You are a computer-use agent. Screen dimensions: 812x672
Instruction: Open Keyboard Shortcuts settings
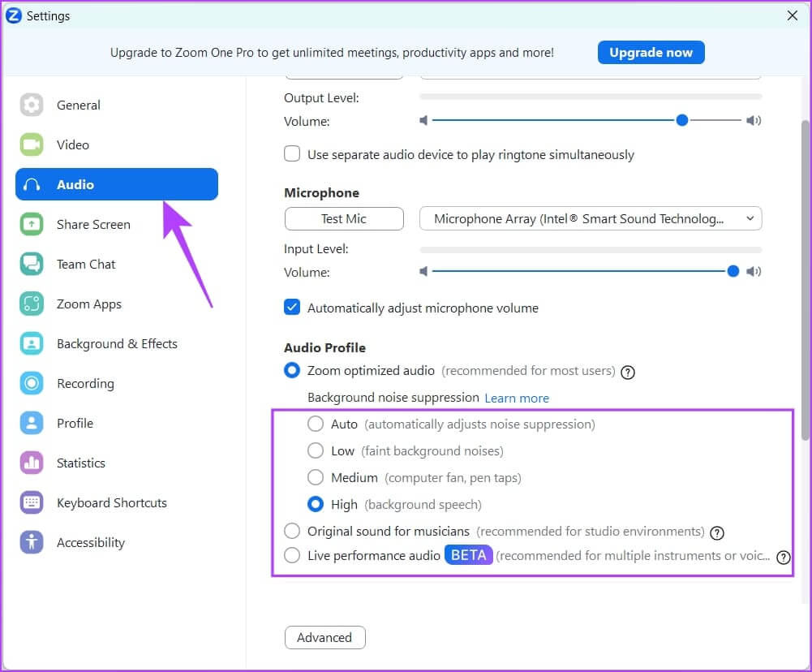click(117, 502)
